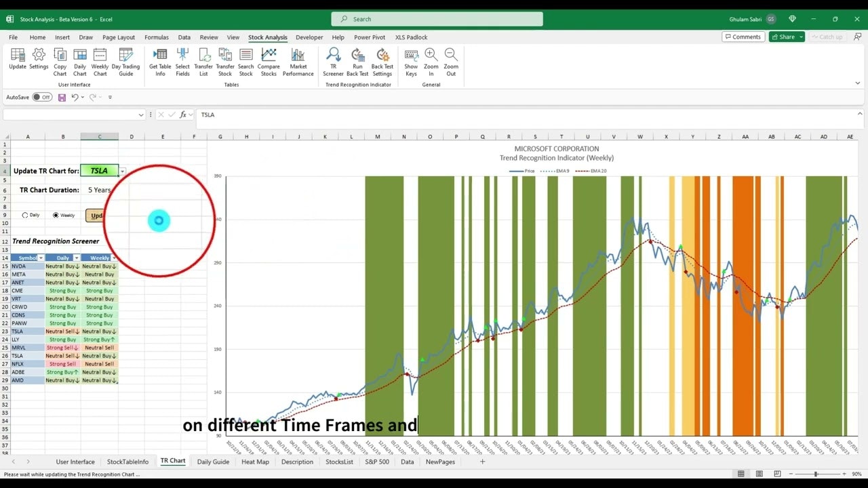The height and width of the screenshot is (488, 868).
Task: Select the Weekly radio button
Action: point(56,215)
